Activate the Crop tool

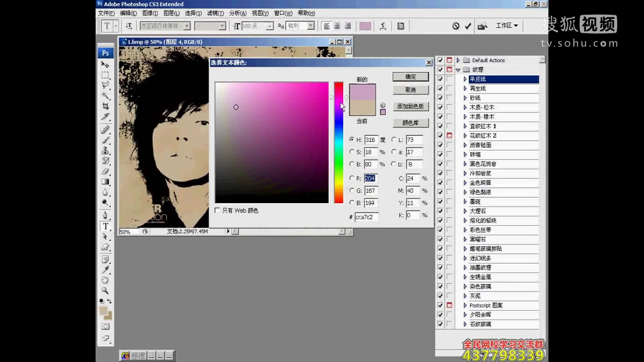pyautogui.click(x=105, y=106)
